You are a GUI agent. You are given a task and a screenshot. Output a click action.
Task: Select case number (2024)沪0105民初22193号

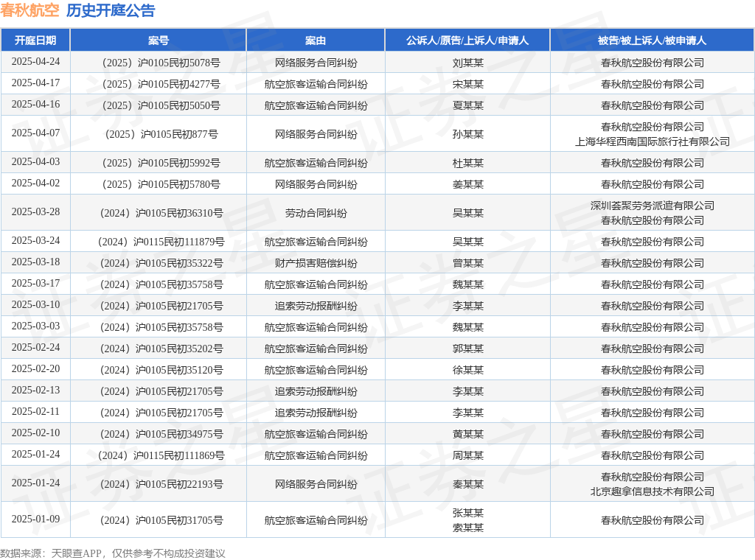coord(159,484)
